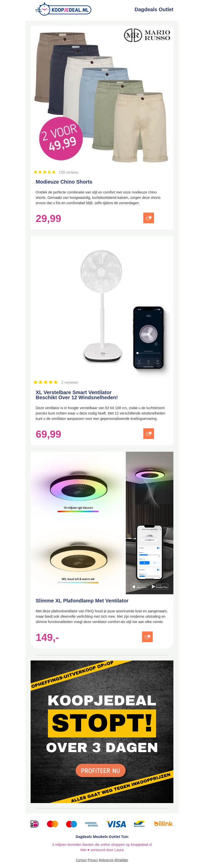Add plafondlamp to cart via basket icon
The width and height of the screenshot is (204, 868).
point(147,637)
